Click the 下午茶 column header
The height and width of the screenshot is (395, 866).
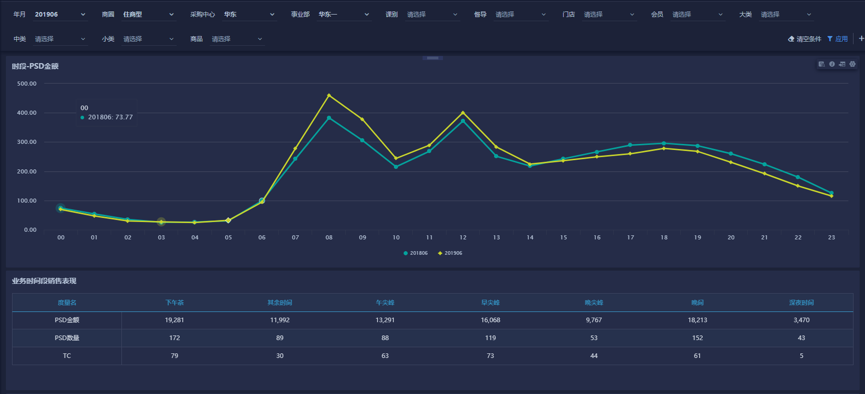point(174,303)
